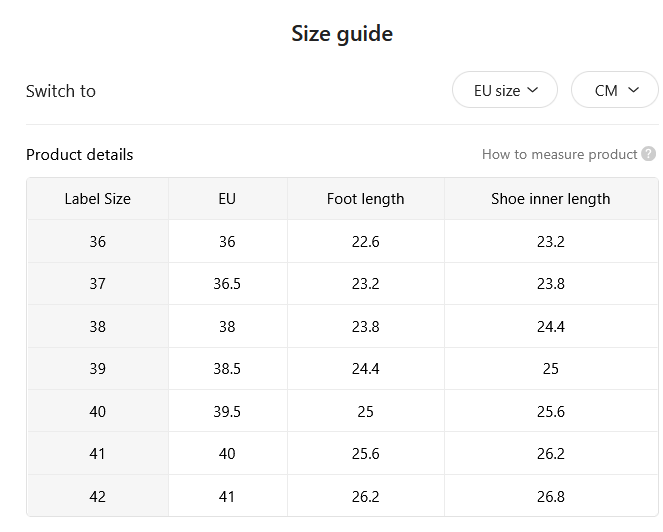The height and width of the screenshot is (532, 663).
Task: Select label size 40 row
Action: click(342, 411)
